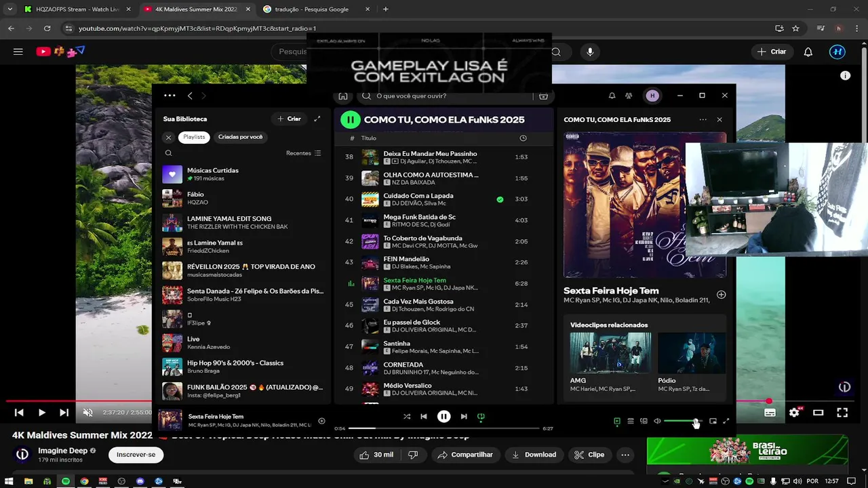868x488 pixels.
Task: Open LAMINE YAMAL EDIT SONG playlist
Action: [x=242, y=223]
